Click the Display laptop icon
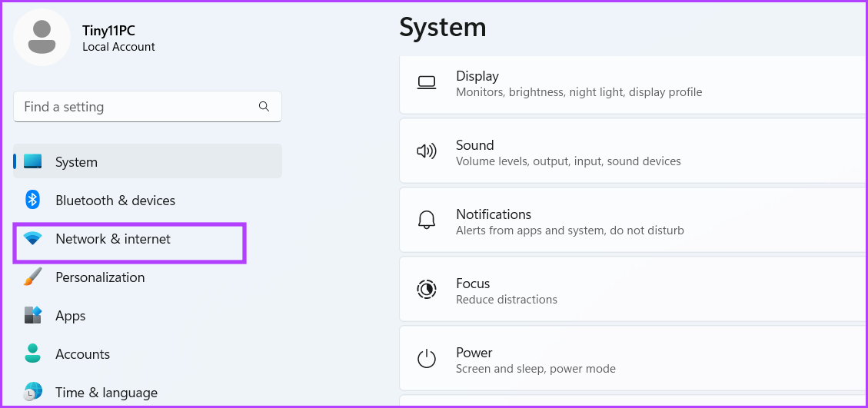Image resolution: width=868 pixels, height=408 pixels. point(426,83)
